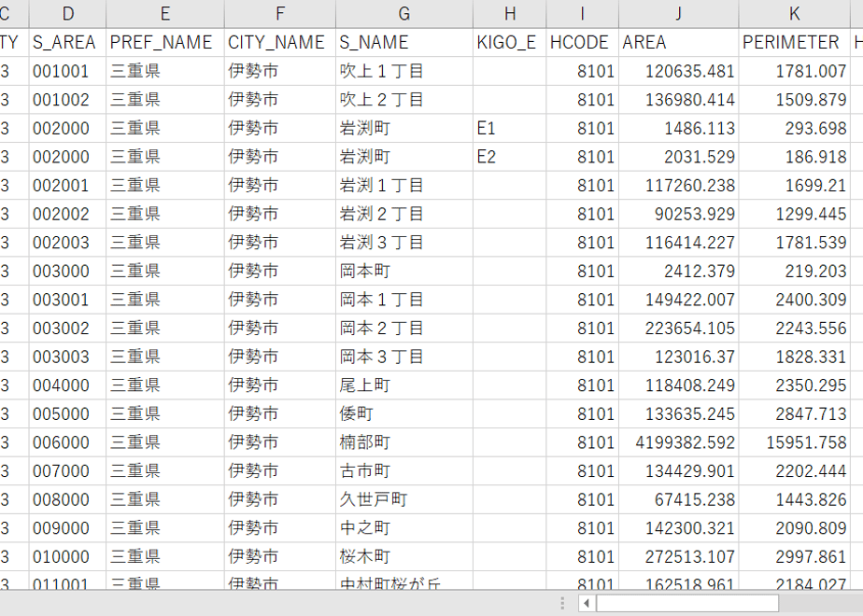Select the cell 中之町
Image resolution: width=863 pixels, height=616 pixels.
(404, 528)
